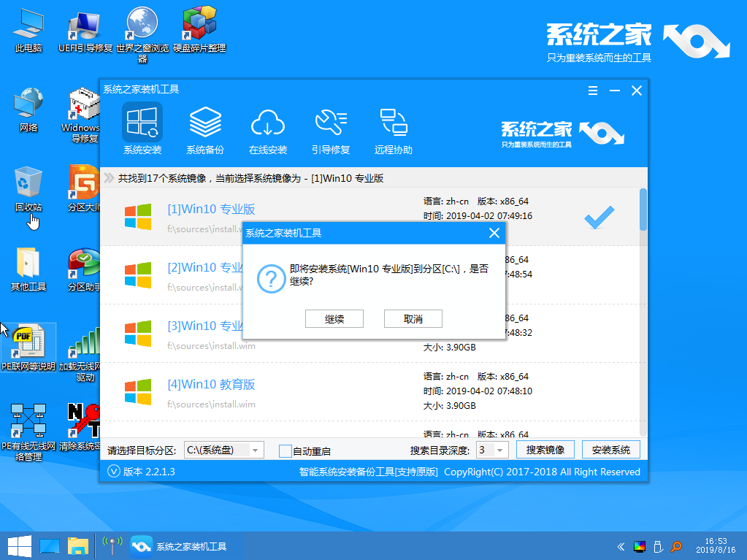Click 搜索镜像 to search for images

click(x=544, y=450)
